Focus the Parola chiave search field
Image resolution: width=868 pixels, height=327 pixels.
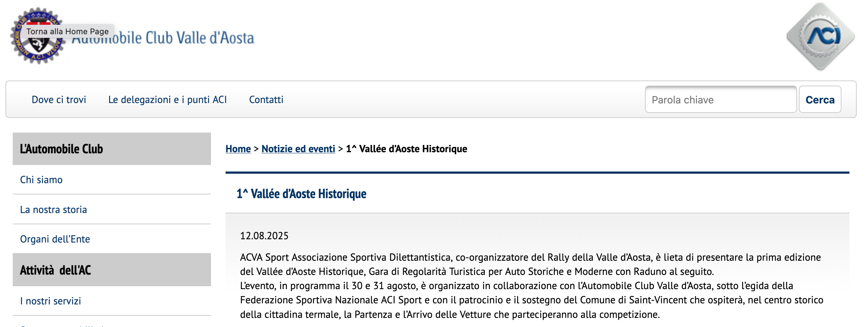pyautogui.click(x=720, y=100)
